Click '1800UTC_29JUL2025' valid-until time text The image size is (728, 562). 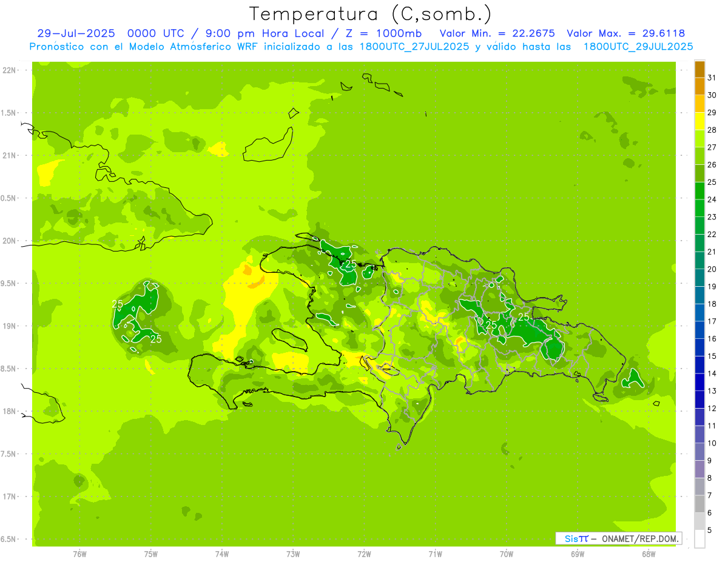[x=638, y=47]
